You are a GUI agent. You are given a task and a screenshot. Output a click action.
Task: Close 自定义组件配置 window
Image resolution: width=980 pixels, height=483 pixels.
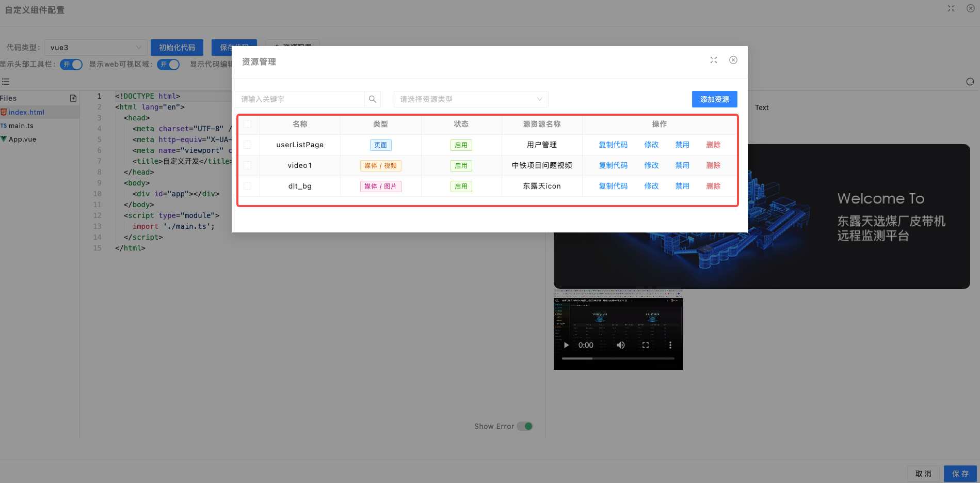(971, 9)
